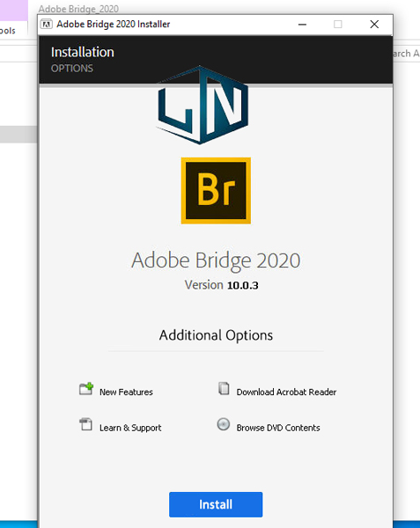Open the Learn & Support link text
The image size is (420, 528).
pos(130,428)
